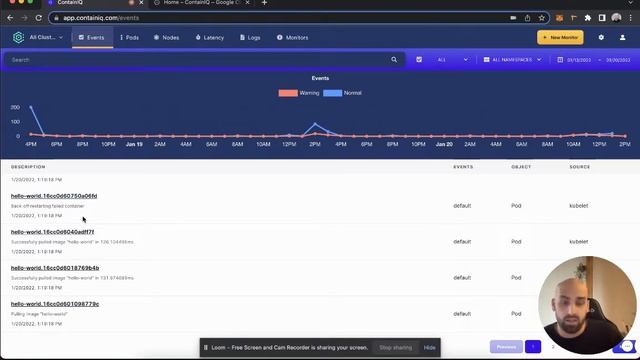Click the date range calendar icon

(x=560, y=60)
